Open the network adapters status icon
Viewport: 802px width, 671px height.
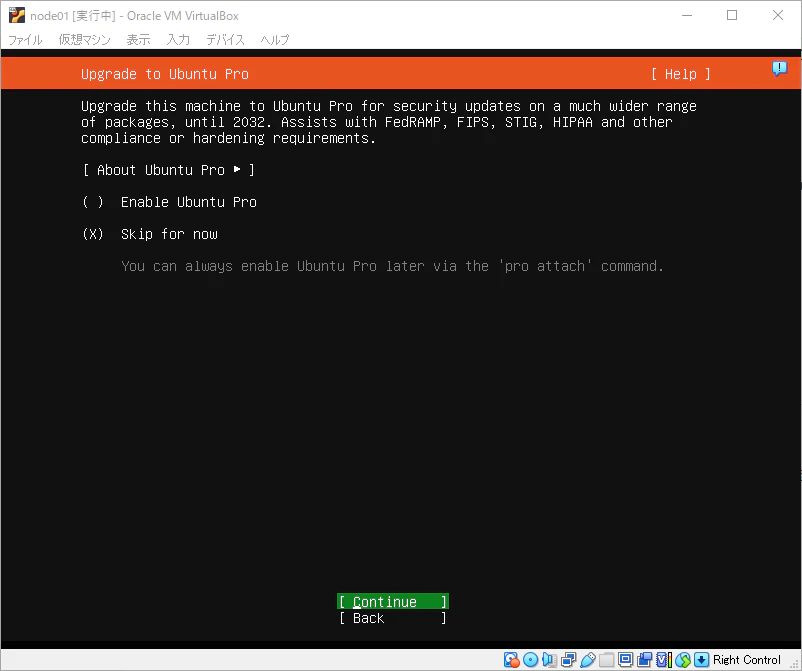568,660
